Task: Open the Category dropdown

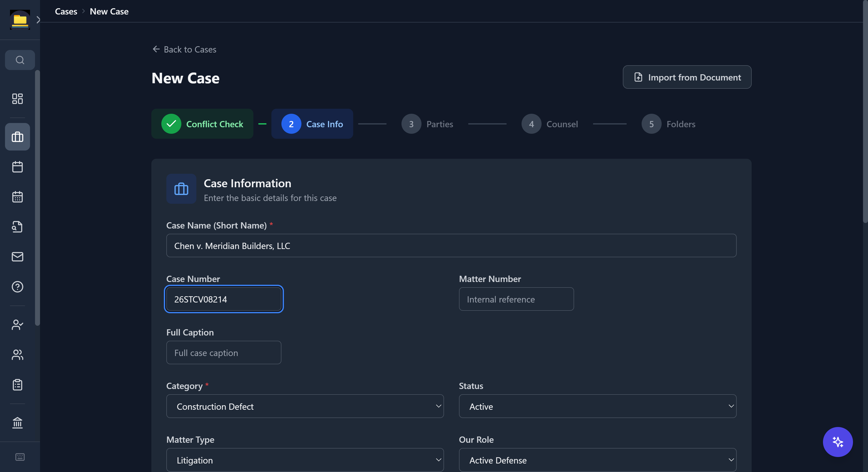Action: tap(305, 406)
